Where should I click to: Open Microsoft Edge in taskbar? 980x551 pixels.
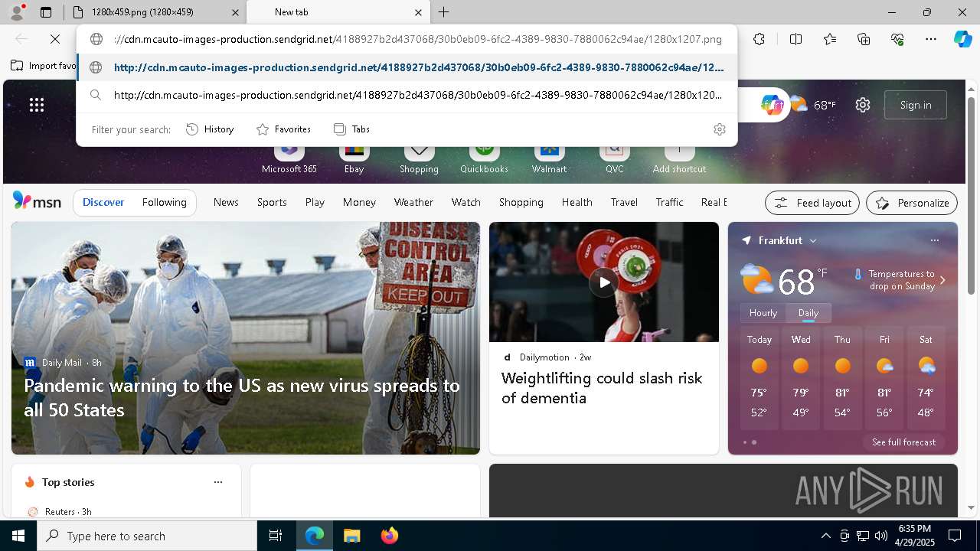[315, 536]
